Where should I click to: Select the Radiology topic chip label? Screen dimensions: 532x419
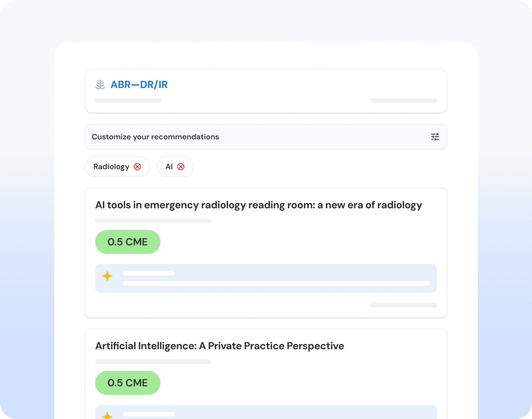pyautogui.click(x=111, y=167)
